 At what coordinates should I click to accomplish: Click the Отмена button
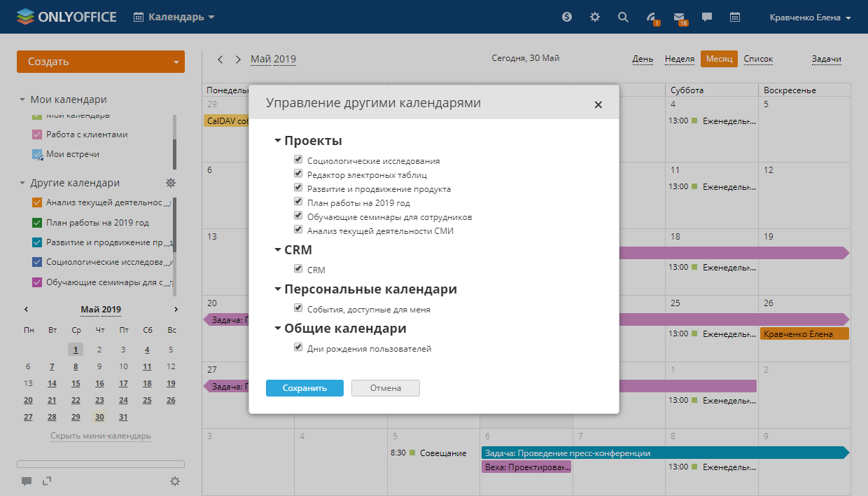click(385, 388)
